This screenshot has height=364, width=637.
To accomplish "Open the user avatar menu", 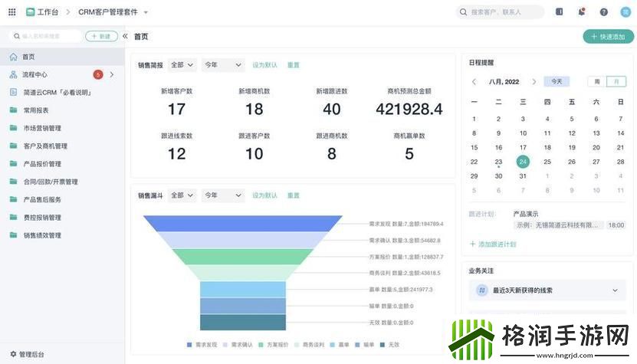I will (x=626, y=12).
